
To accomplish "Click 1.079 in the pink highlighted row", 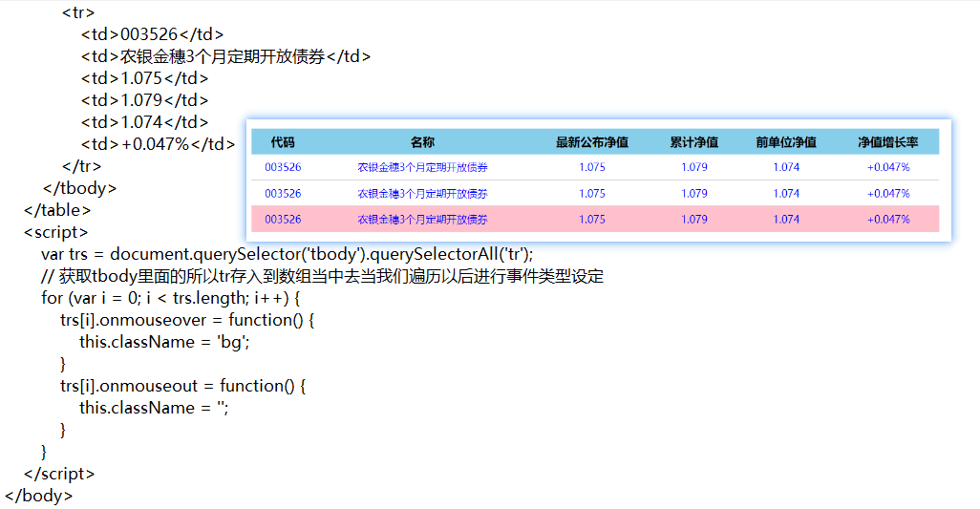I will pos(693,220).
